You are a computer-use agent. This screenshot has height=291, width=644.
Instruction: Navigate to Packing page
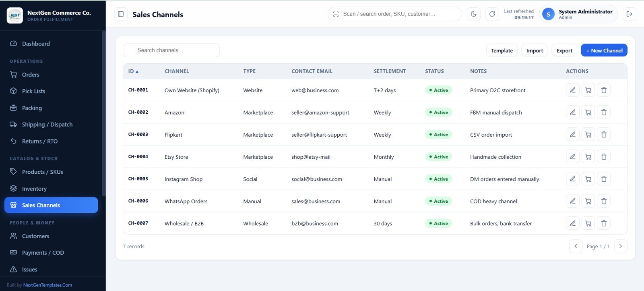[51, 108]
